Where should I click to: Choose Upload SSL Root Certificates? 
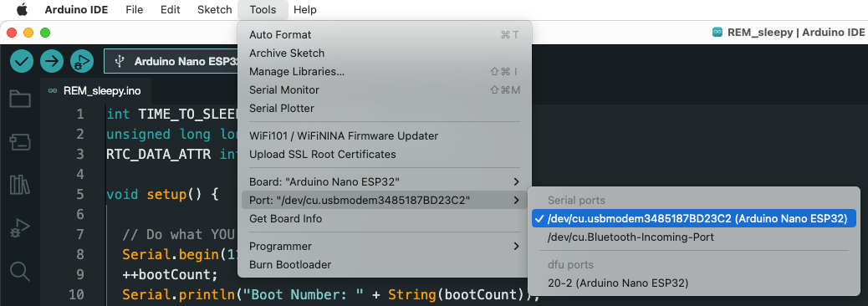(x=384, y=154)
